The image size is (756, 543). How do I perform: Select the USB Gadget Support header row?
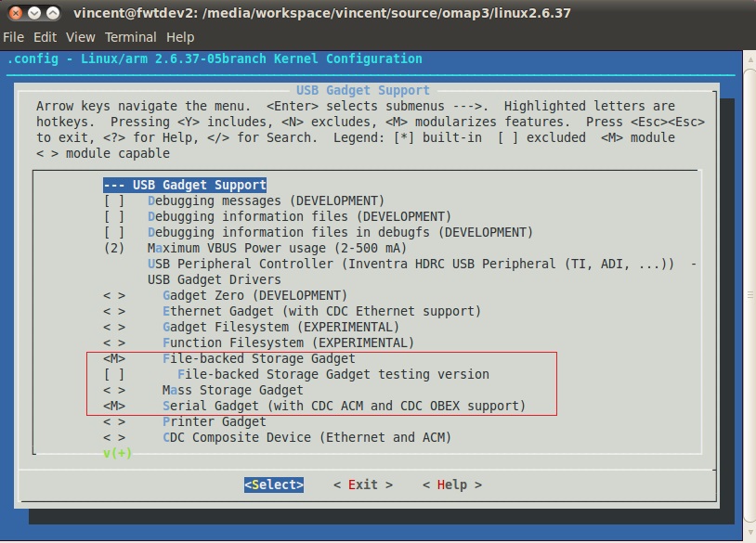click(185, 185)
